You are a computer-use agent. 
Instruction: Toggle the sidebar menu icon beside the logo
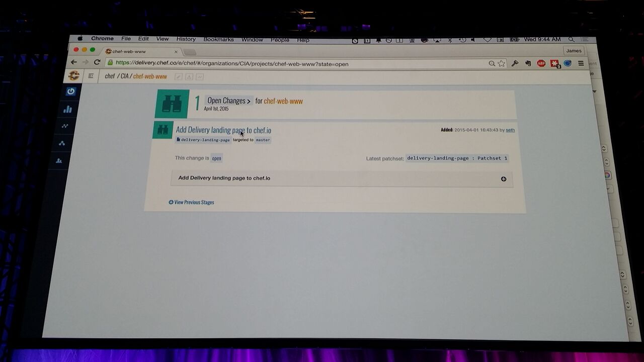[x=91, y=76]
